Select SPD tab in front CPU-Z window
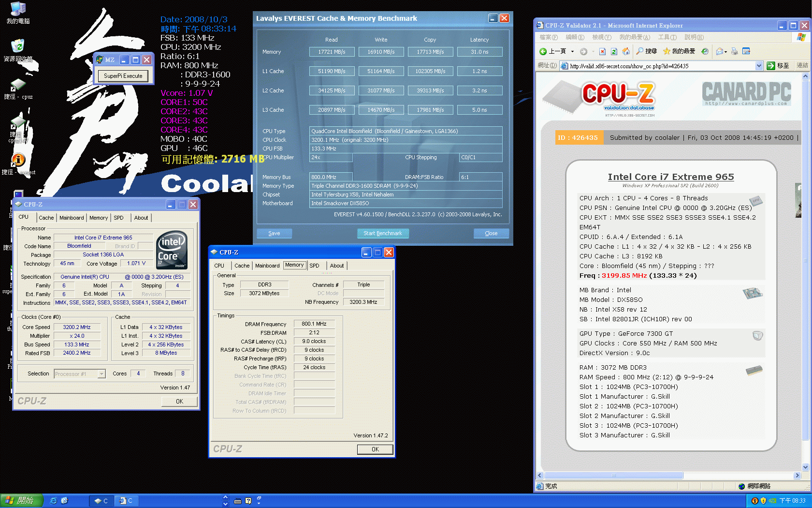 315,266
